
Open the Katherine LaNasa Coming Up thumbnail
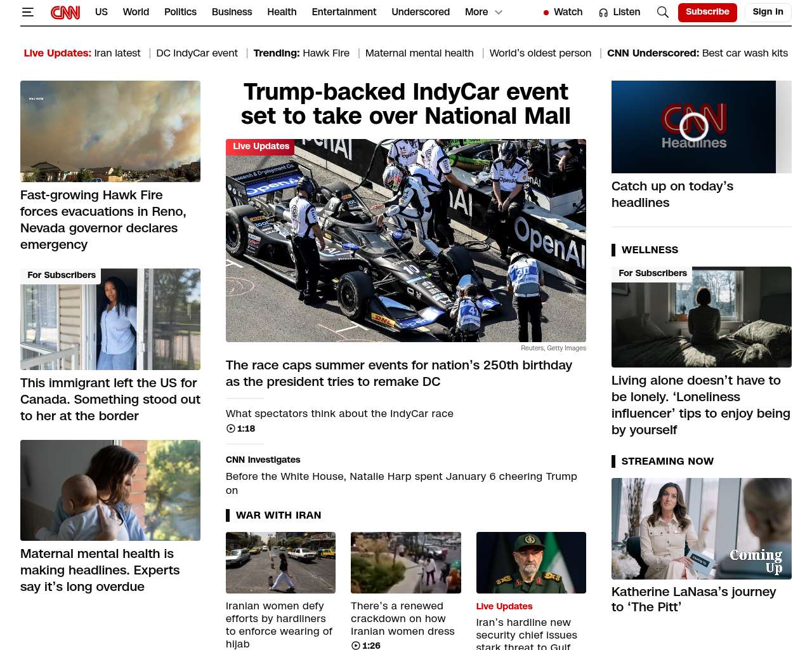[x=702, y=529]
